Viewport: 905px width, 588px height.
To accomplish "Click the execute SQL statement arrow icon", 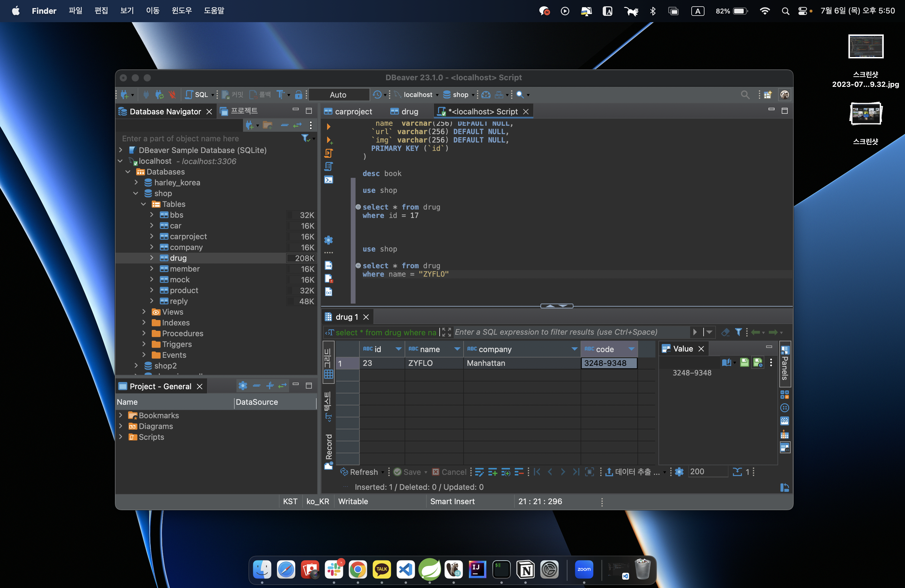I will (328, 127).
